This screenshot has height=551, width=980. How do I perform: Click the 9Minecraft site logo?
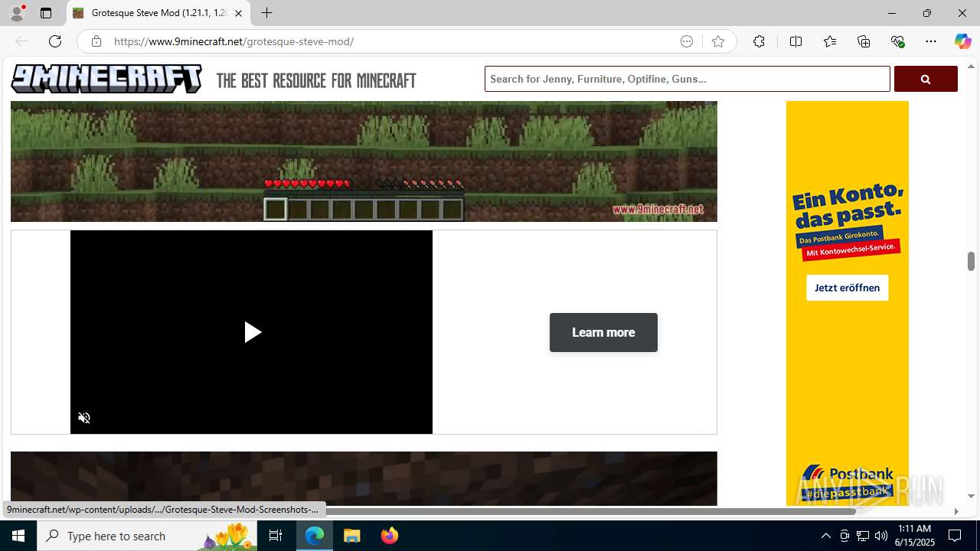106,79
